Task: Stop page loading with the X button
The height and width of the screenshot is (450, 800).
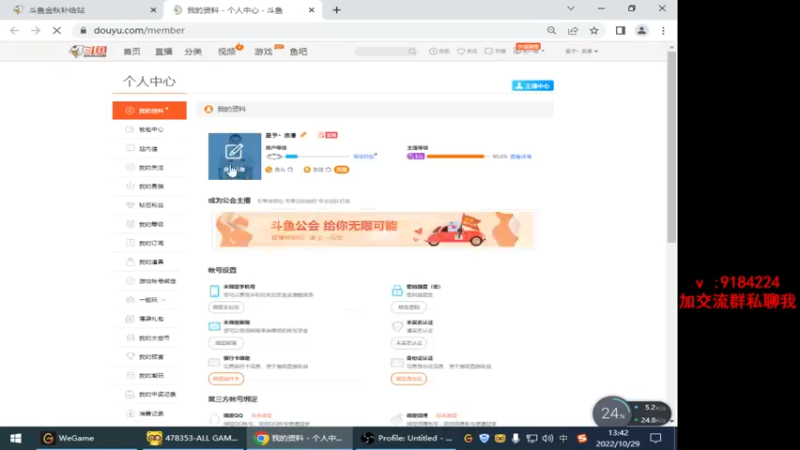Action: (x=57, y=31)
